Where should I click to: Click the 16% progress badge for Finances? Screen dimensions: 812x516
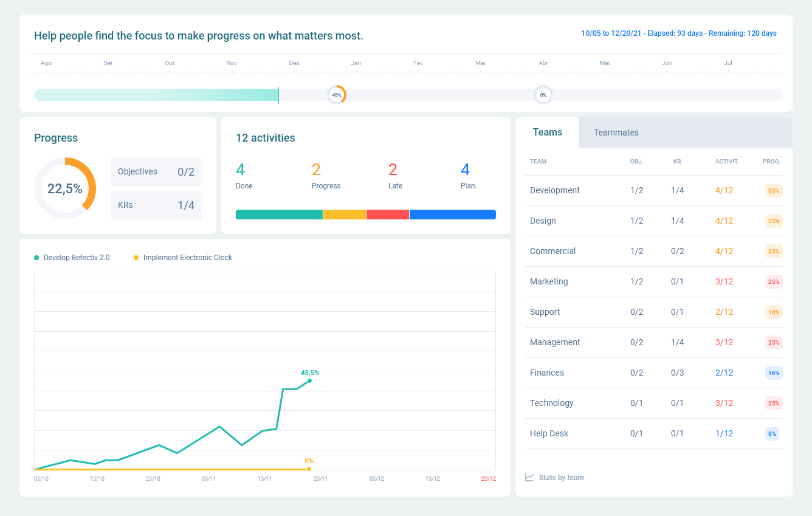tap(773, 373)
